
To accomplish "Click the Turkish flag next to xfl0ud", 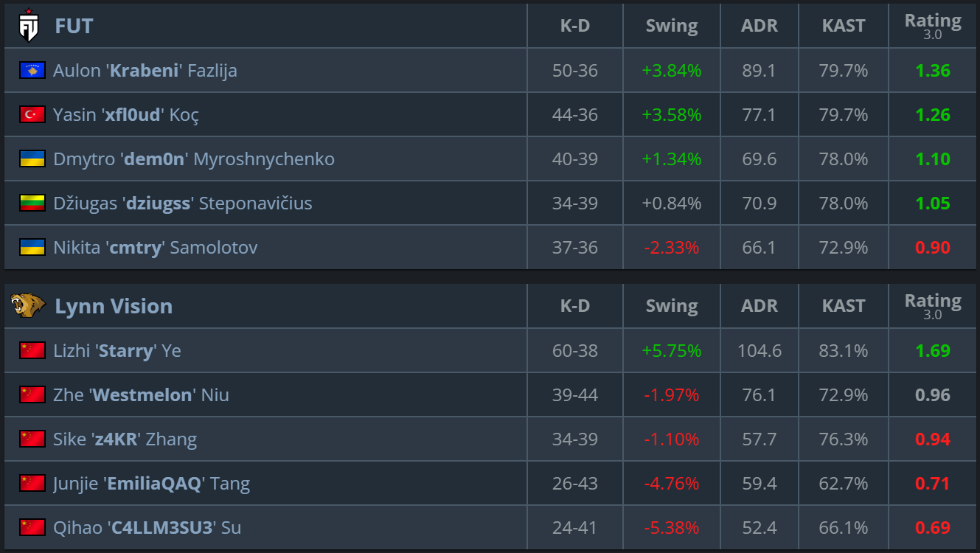I will (x=32, y=114).
